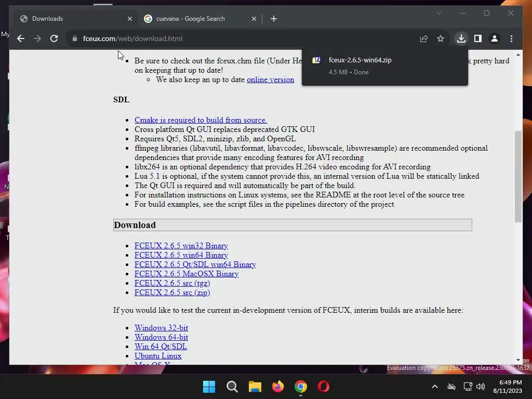The image size is (532, 399).
Task: Launch Opera from the taskbar
Action: click(323, 387)
